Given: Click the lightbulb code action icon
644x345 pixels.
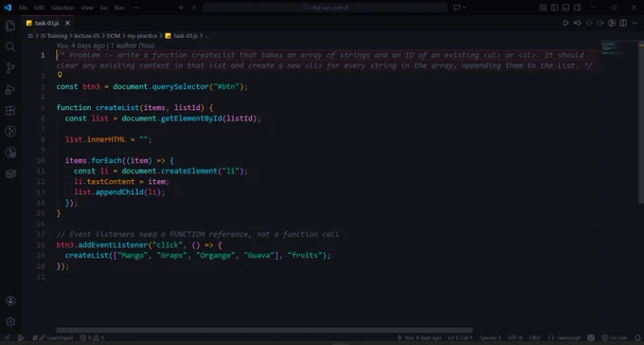Looking at the screenshot, I should click(x=60, y=75).
